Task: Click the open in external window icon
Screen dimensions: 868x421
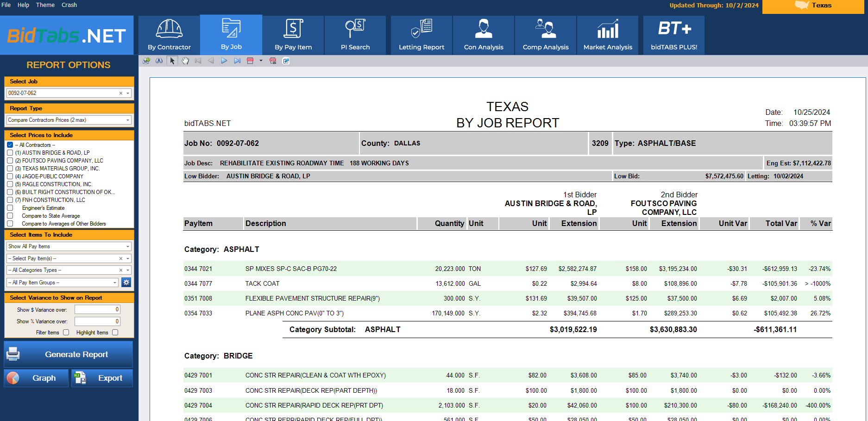Action: [x=286, y=61]
